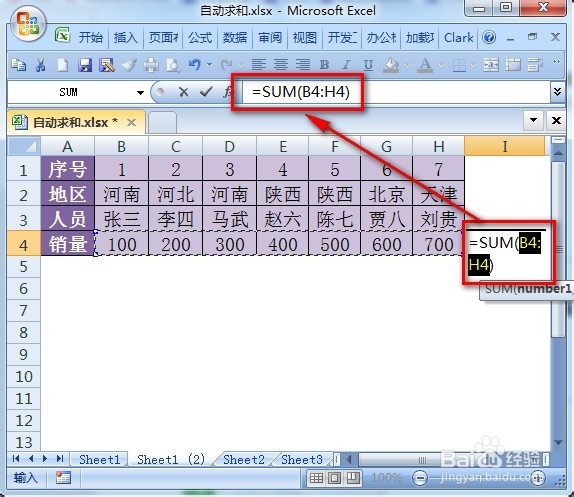Center align text icon

tap(281, 65)
